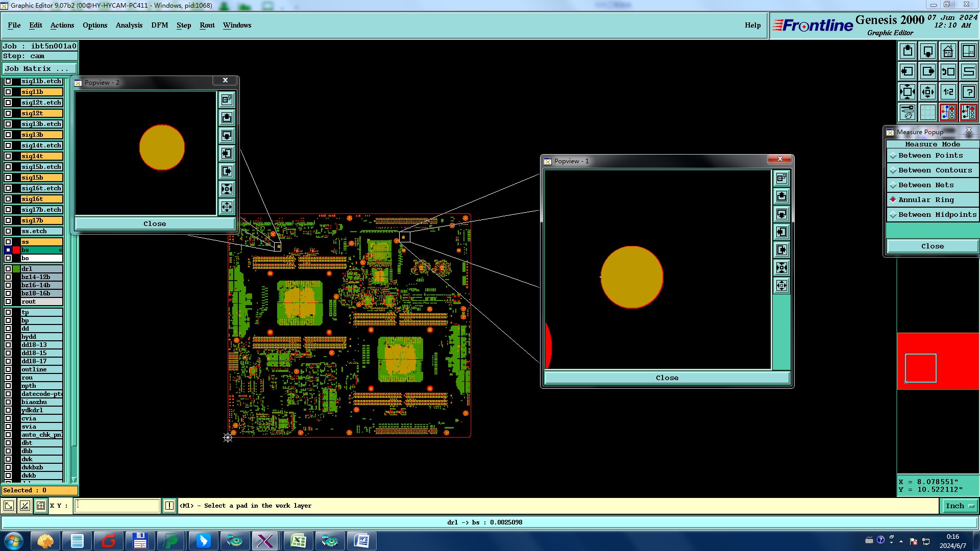Click the undo zoom (previous view) icon
Screen dimensions: 980x551
(x=948, y=71)
